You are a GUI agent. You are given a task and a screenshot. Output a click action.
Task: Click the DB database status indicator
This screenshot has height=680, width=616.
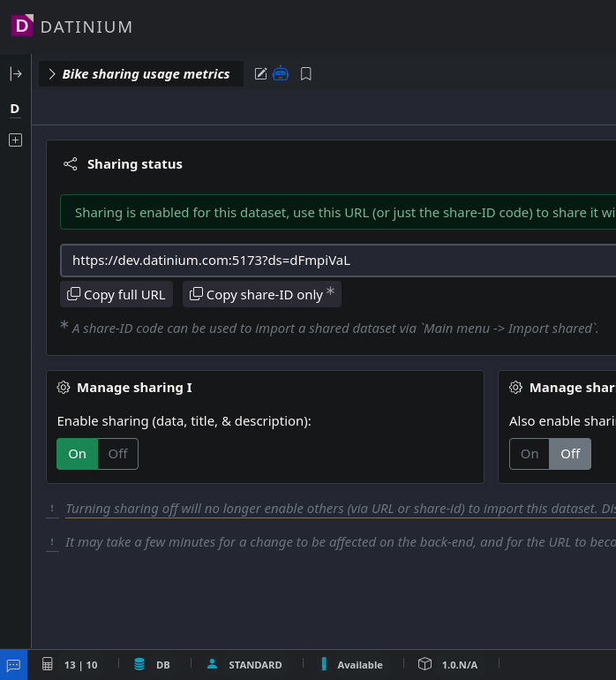click(152, 665)
